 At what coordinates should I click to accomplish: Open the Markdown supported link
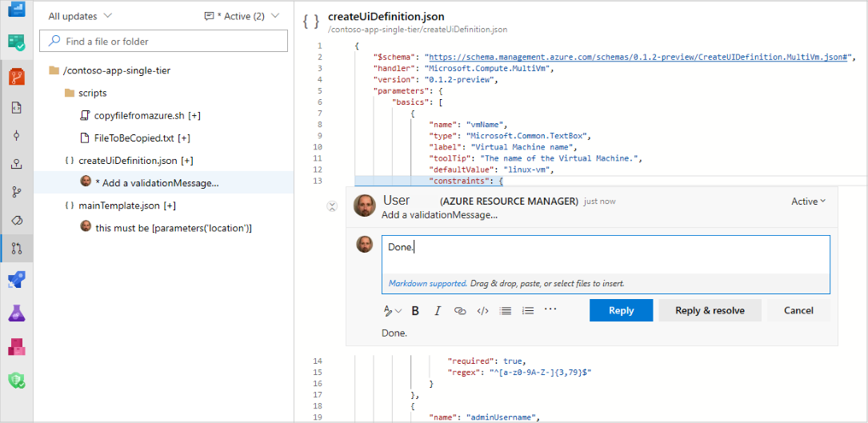[x=427, y=284]
